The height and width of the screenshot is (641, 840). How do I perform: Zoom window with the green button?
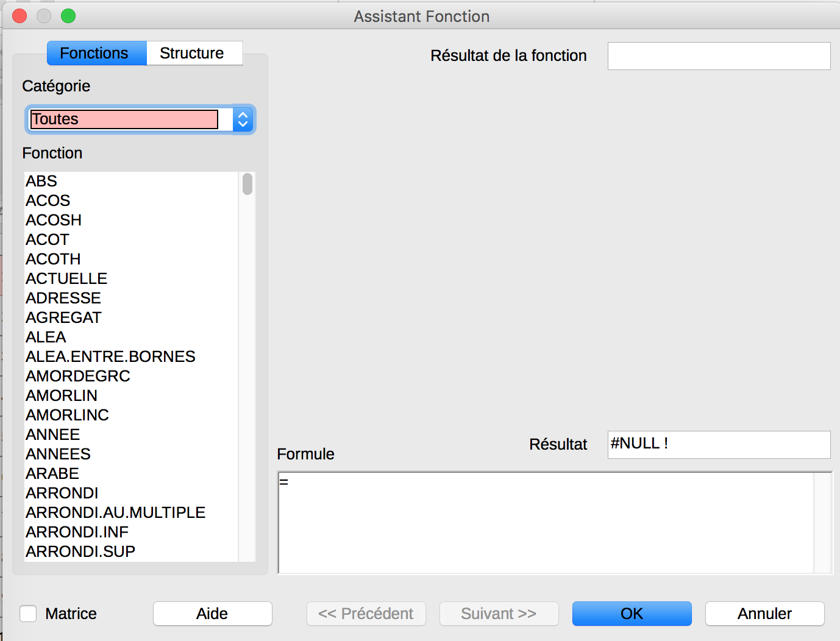pyautogui.click(x=68, y=16)
